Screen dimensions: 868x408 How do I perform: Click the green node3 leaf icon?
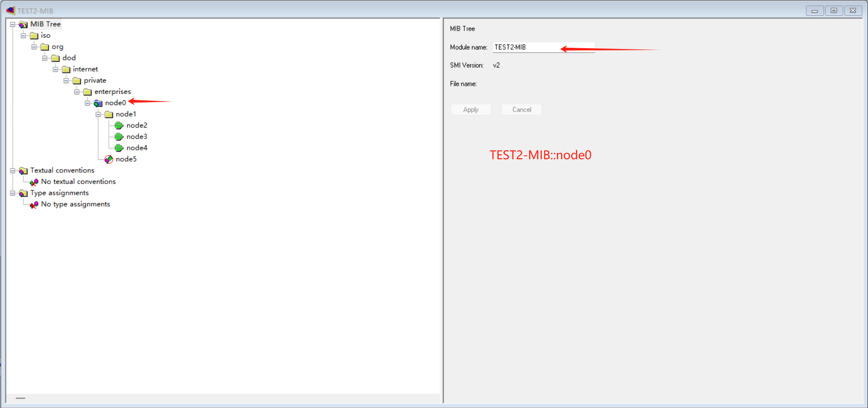(x=119, y=137)
